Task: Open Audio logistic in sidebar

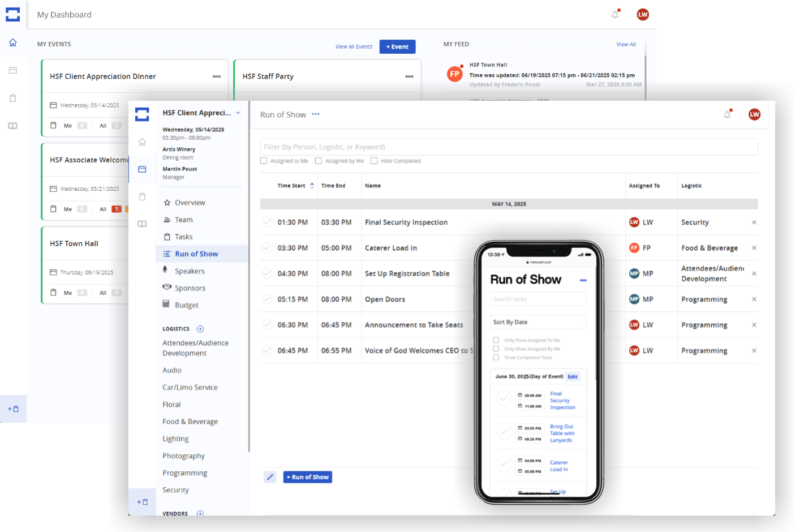Action: [x=172, y=370]
